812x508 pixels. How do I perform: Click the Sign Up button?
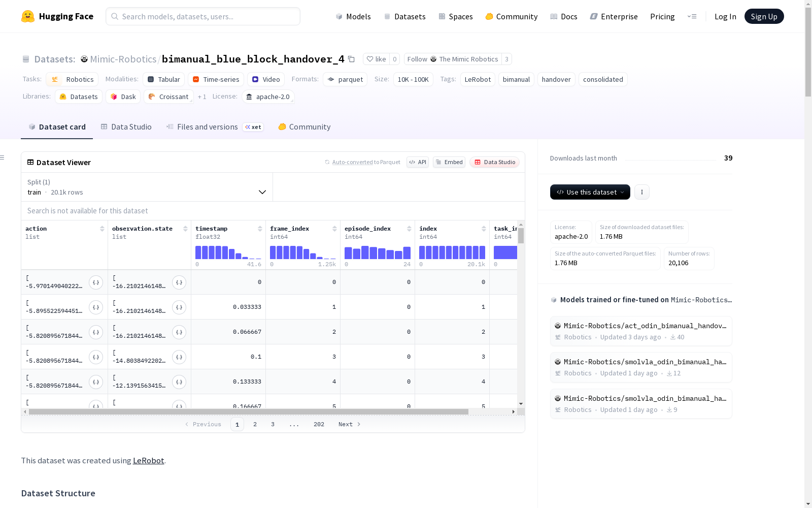click(764, 16)
